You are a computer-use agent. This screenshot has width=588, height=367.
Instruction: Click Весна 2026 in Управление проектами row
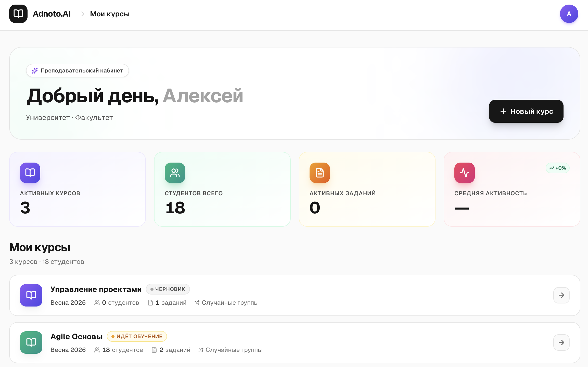click(x=68, y=303)
